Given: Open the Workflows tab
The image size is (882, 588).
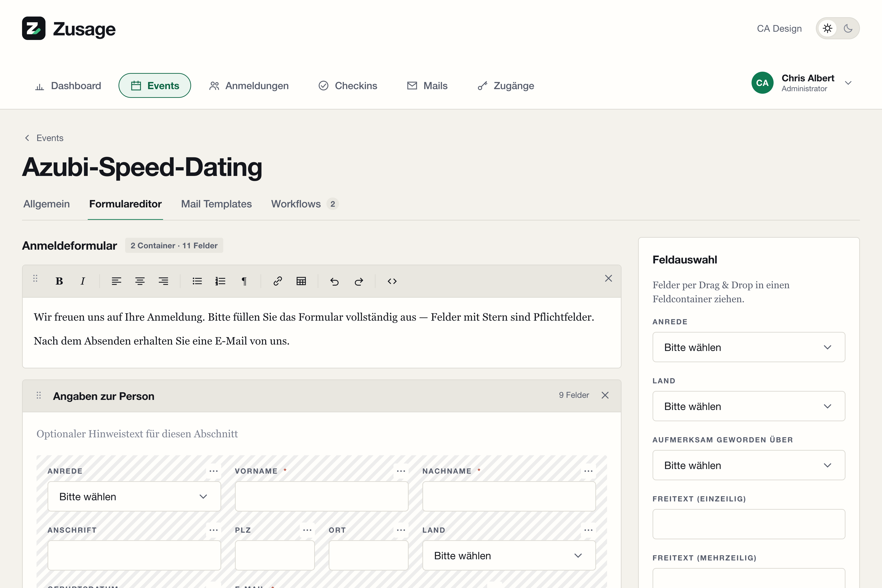Looking at the screenshot, I should coord(305,204).
